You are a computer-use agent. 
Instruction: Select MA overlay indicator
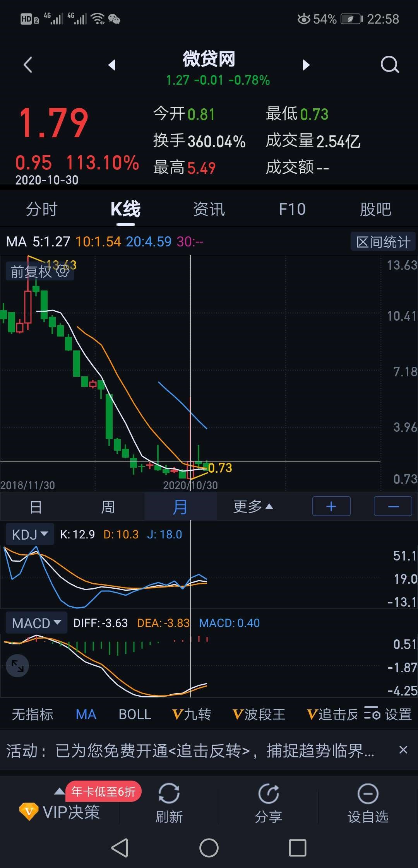coord(86,714)
